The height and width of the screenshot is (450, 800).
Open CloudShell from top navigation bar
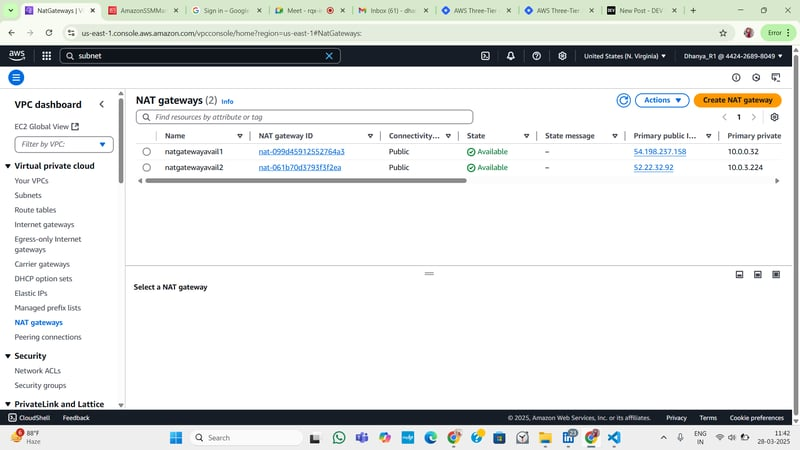click(485, 56)
